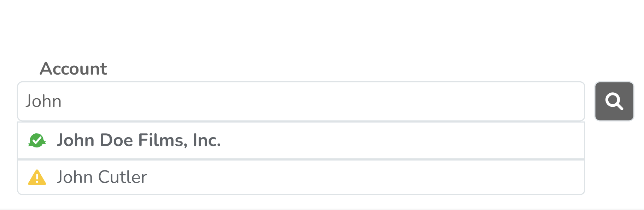
Task: Click the magnifying glass search button
Action: click(614, 101)
